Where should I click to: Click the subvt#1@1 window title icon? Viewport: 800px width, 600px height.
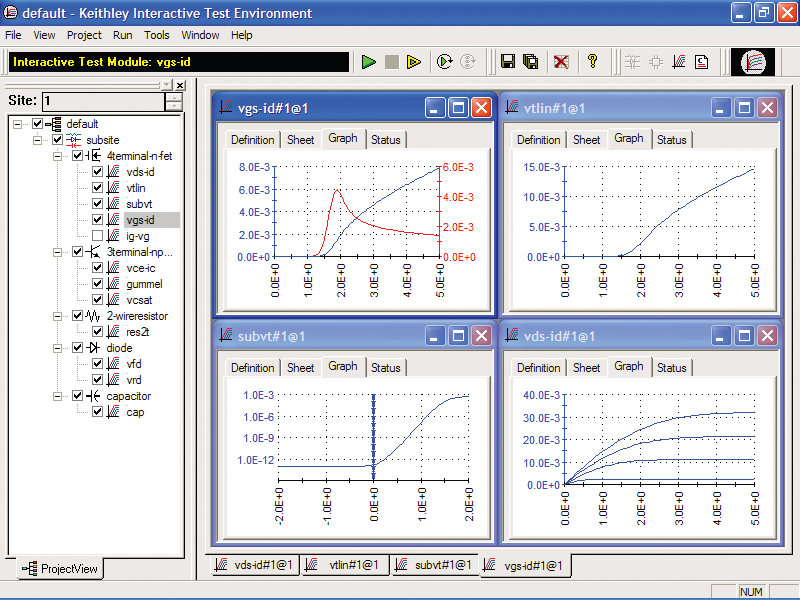(226, 335)
